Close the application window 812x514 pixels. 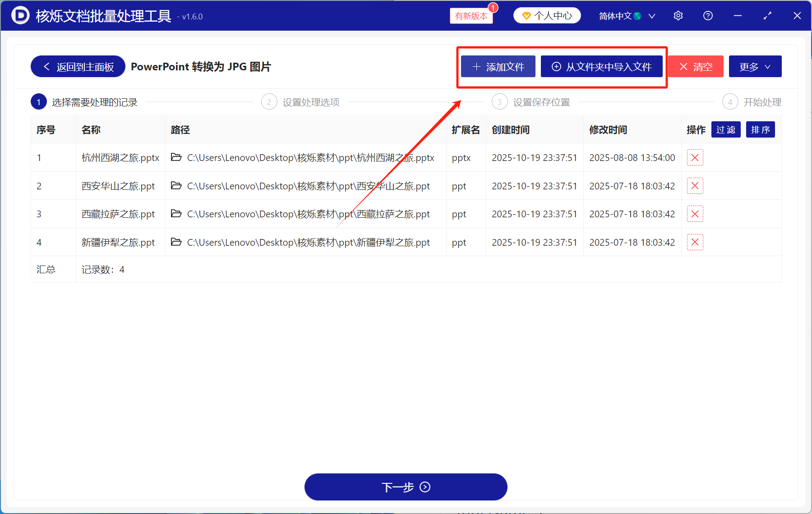tap(797, 16)
